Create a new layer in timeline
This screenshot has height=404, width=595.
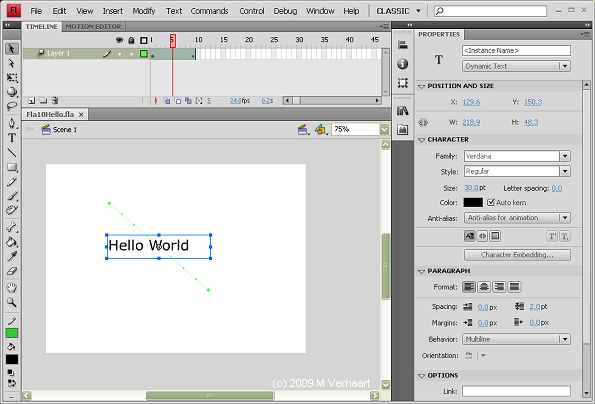[x=31, y=101]
